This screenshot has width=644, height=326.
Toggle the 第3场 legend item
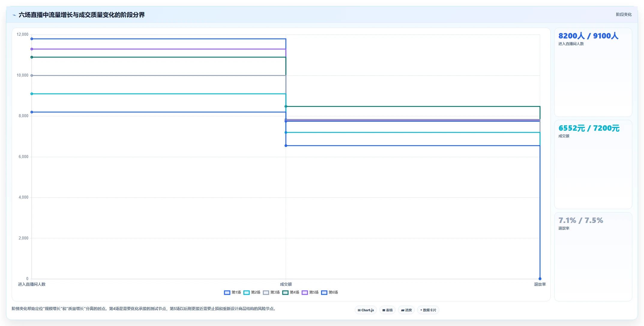271,292
